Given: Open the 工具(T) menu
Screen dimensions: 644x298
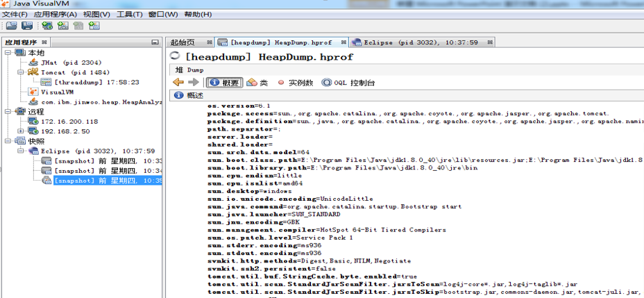Looking at the screenshot, I should (x=129, y=15).
